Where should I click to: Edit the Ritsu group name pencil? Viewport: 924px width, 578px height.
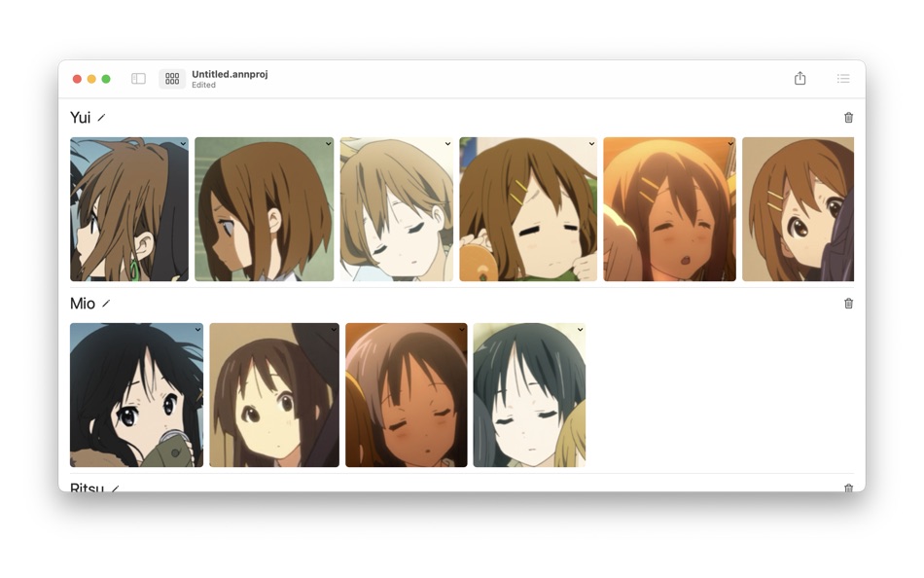click(116, 488)
